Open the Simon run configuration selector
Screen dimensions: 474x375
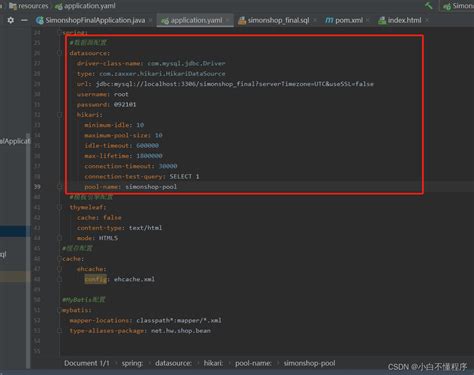pos(458,6)
